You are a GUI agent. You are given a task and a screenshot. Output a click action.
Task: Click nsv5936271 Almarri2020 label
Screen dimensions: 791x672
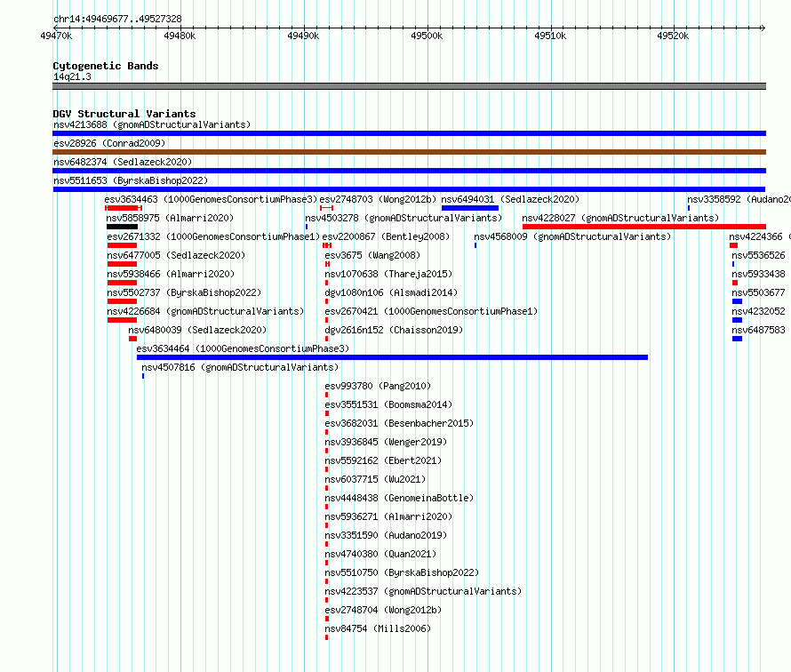(388, 516)
